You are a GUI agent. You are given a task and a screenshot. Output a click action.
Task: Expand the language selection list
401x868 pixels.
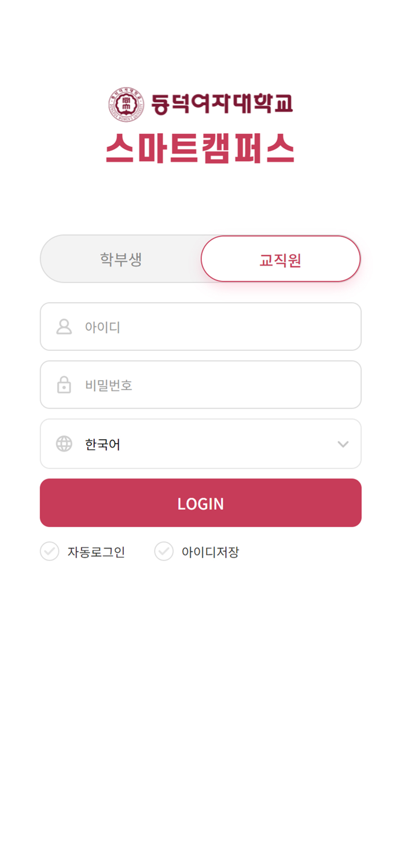pyautogui.click(x=200, y=444)
